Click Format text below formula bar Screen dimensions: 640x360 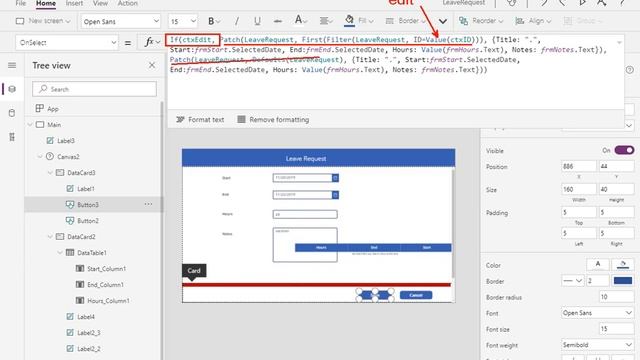click(x=200, y=120)
